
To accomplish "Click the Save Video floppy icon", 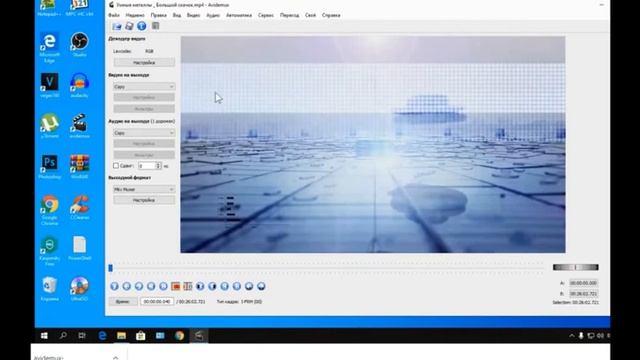I will (x=129, y=26).
